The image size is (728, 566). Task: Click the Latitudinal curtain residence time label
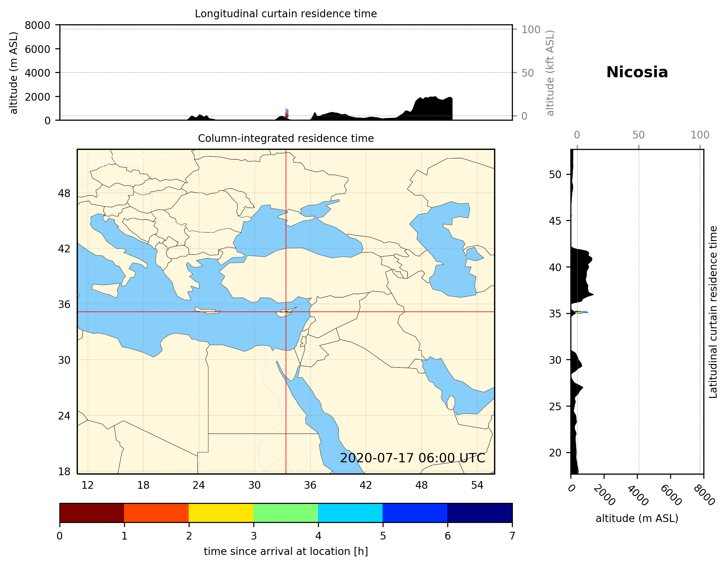pyautogui.click(x=713, y=312)
